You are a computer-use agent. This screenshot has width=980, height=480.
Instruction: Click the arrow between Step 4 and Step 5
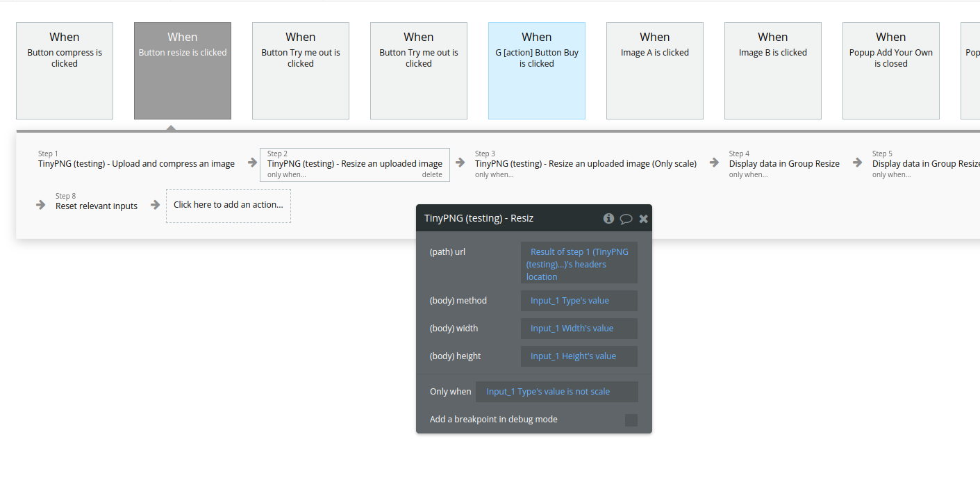pyautogui.click(x=858, y=163)
